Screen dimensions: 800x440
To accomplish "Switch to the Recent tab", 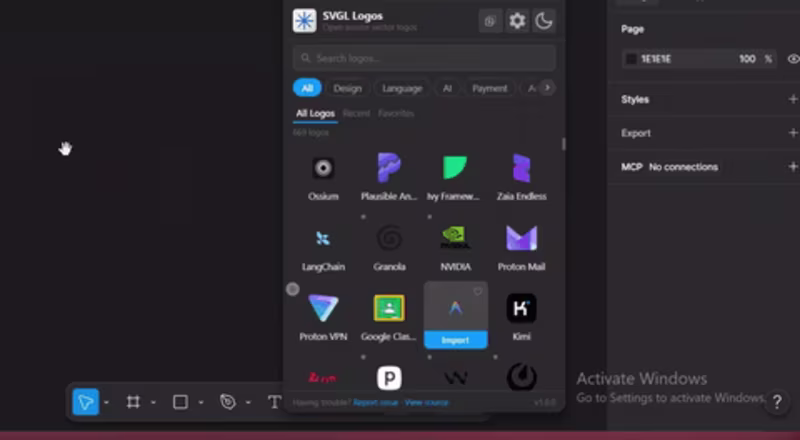I will coord(356,114).
